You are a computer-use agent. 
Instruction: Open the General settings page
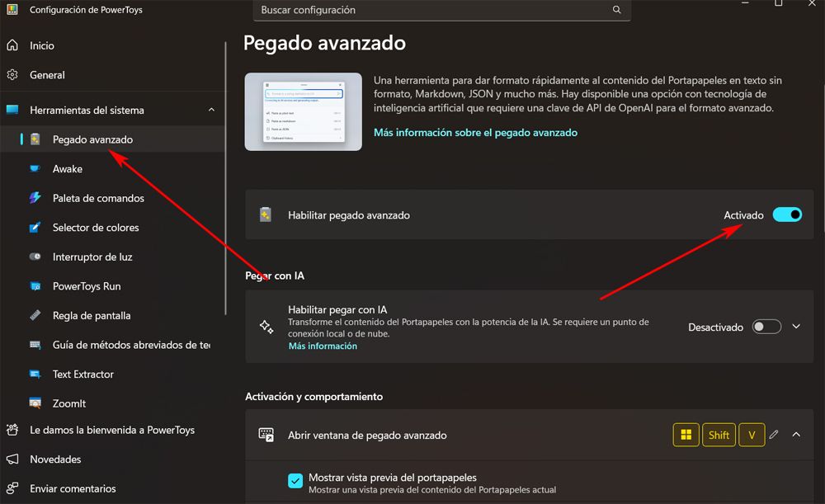(48, 74)
